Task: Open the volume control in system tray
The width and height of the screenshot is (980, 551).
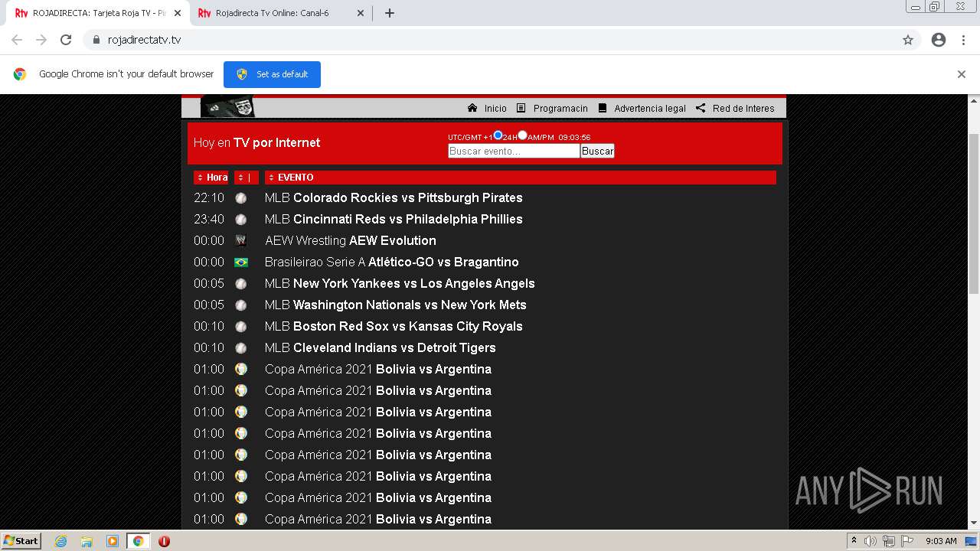Action: pyautogui.click(x=871, y=541)
